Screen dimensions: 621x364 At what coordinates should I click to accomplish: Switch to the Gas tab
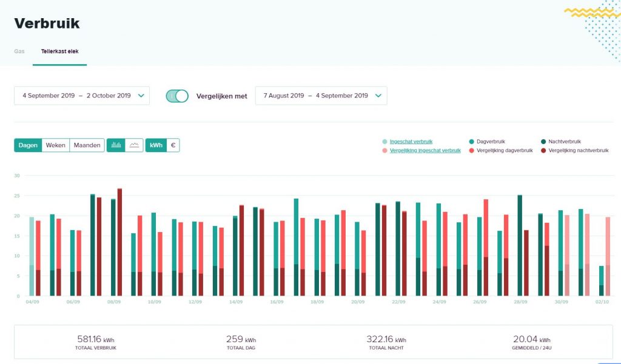(x=19, y=51)
